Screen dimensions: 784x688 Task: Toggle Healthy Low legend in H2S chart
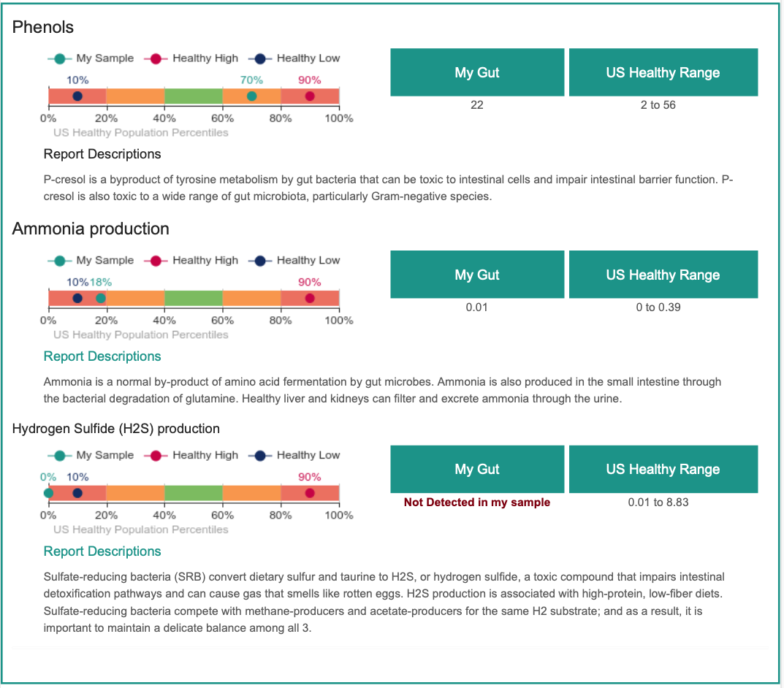pos(294,455)
